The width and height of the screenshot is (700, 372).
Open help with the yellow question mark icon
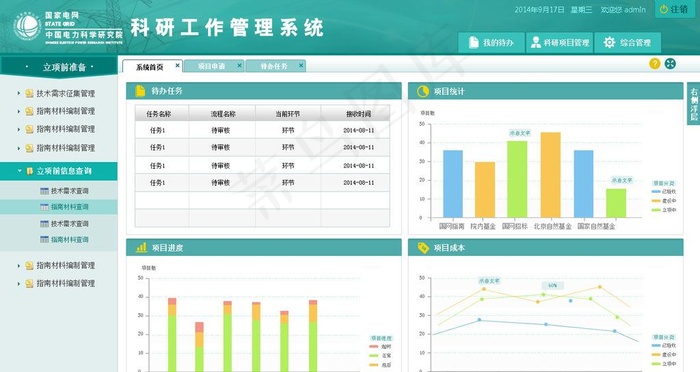point(654,64)
